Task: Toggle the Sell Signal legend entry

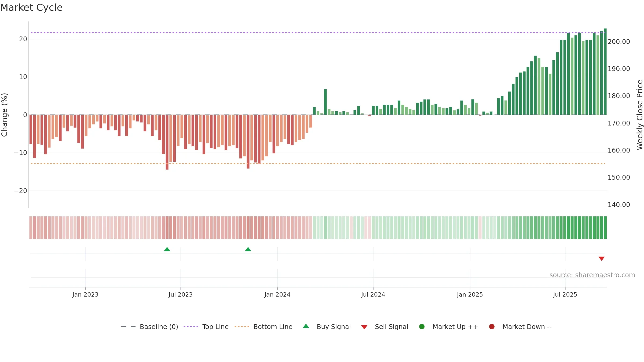Action: (x=385, y=327)
